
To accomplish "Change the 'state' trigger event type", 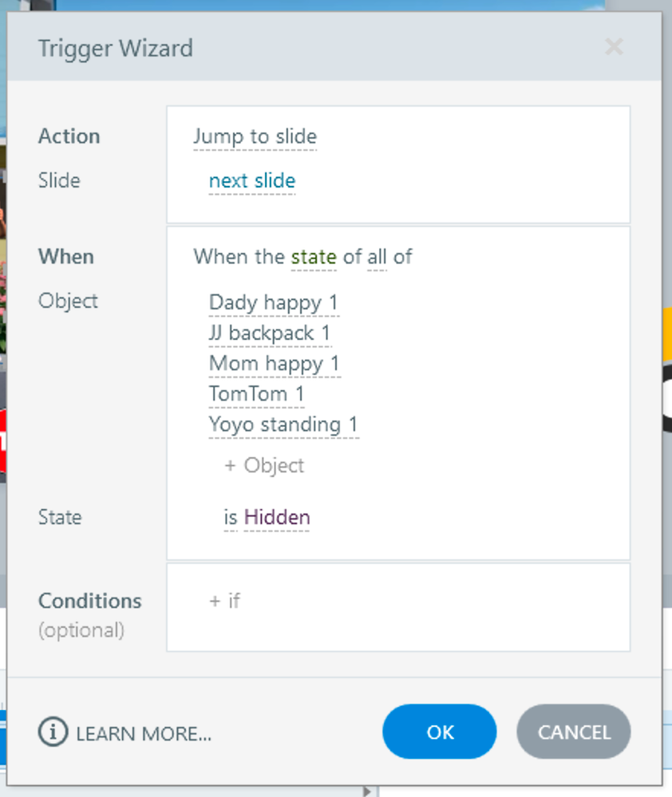I will coord(314,257).
